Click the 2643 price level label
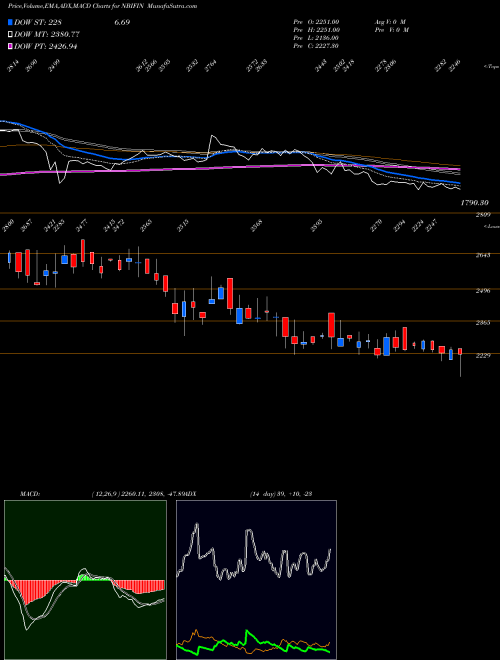500x660 pixels. 483,255
